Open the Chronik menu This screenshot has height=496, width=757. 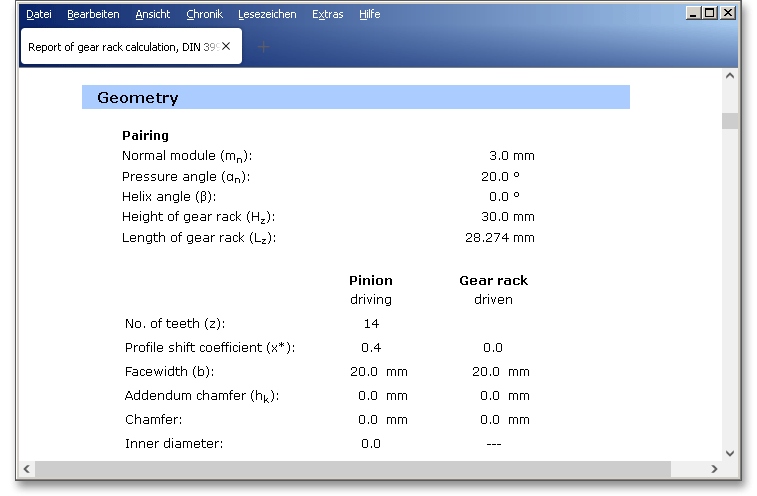tap(204, 14)
